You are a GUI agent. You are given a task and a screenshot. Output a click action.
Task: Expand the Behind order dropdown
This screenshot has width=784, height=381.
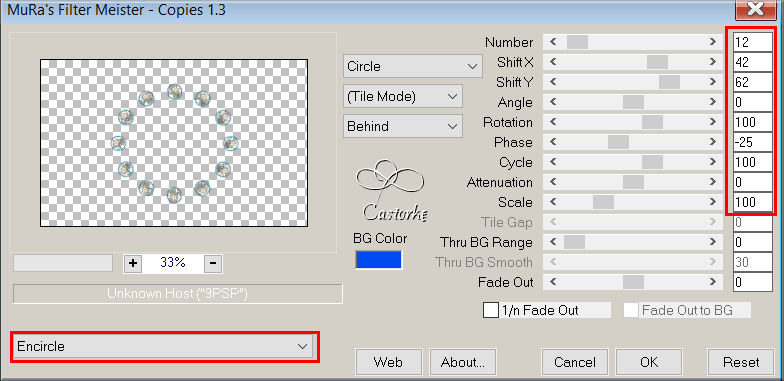point(402,126)
